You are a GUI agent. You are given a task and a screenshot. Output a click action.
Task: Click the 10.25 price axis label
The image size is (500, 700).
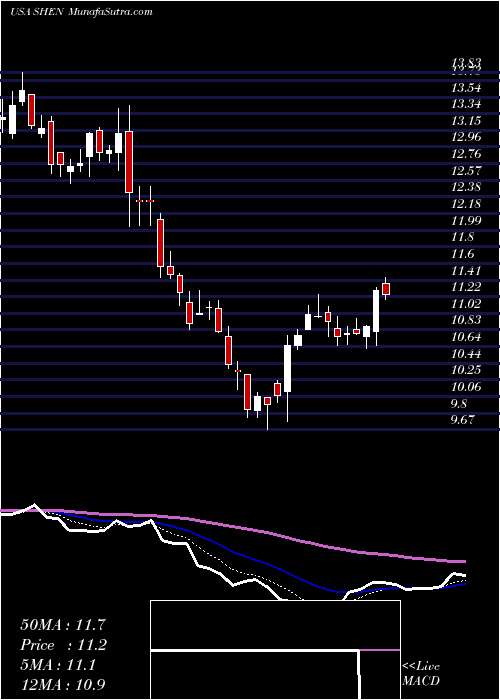(x=466, y=371)
